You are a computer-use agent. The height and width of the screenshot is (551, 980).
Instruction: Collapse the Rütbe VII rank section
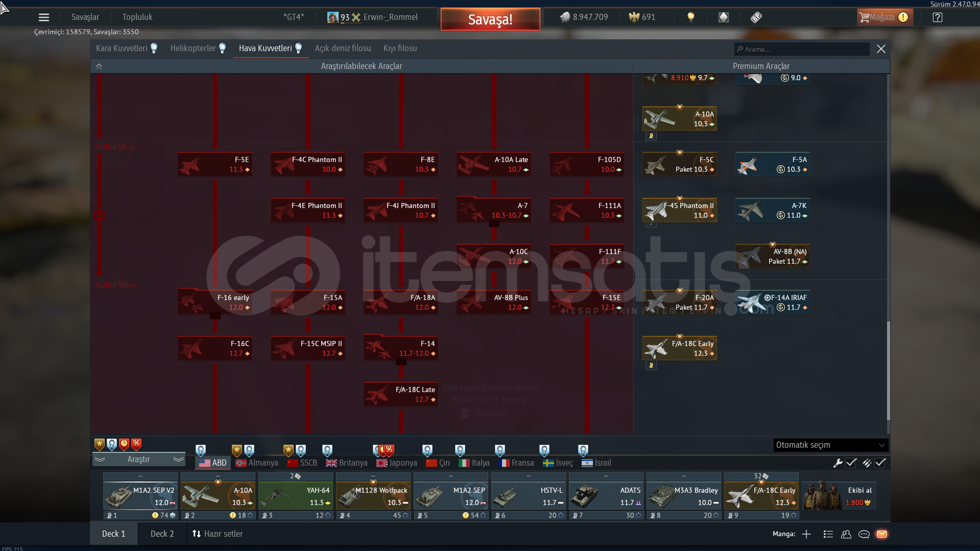point(115,147)
